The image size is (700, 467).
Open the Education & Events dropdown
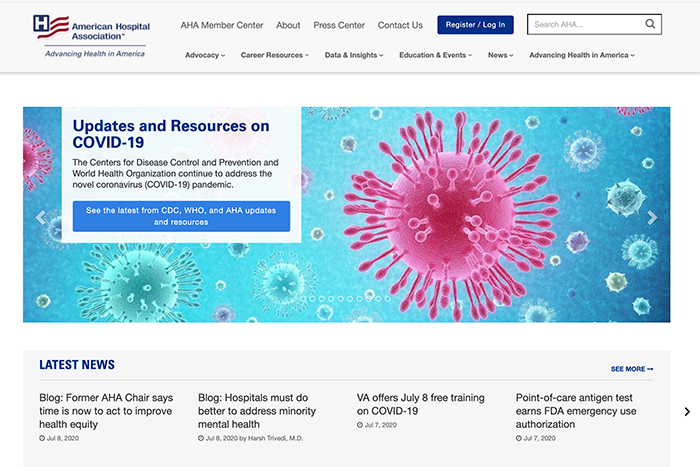(x=435, y=55)
